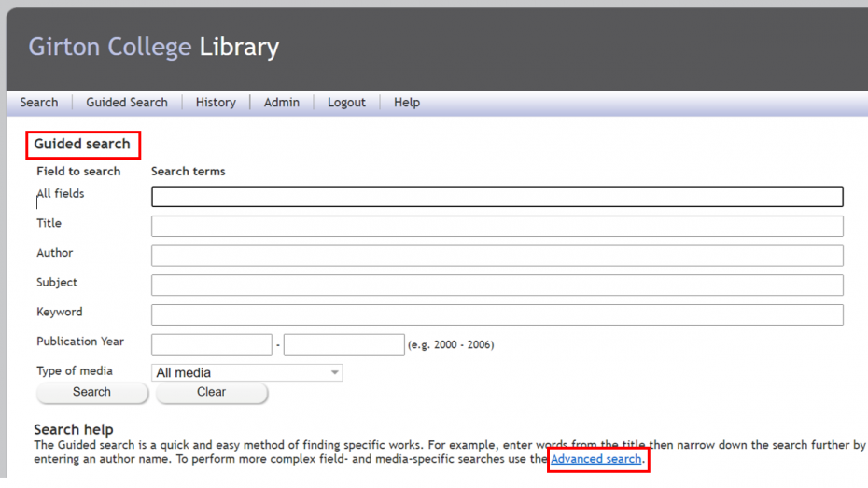Screen dimensions: 868x488
Task: Click the Girton College Library header title
Action: pyautogui.click(x=154, y=47)
